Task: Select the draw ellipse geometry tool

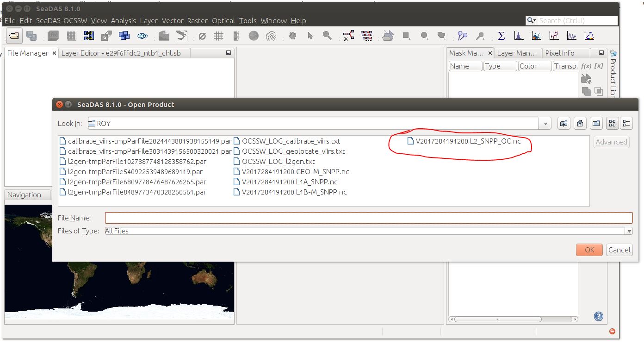Action: 424,36
